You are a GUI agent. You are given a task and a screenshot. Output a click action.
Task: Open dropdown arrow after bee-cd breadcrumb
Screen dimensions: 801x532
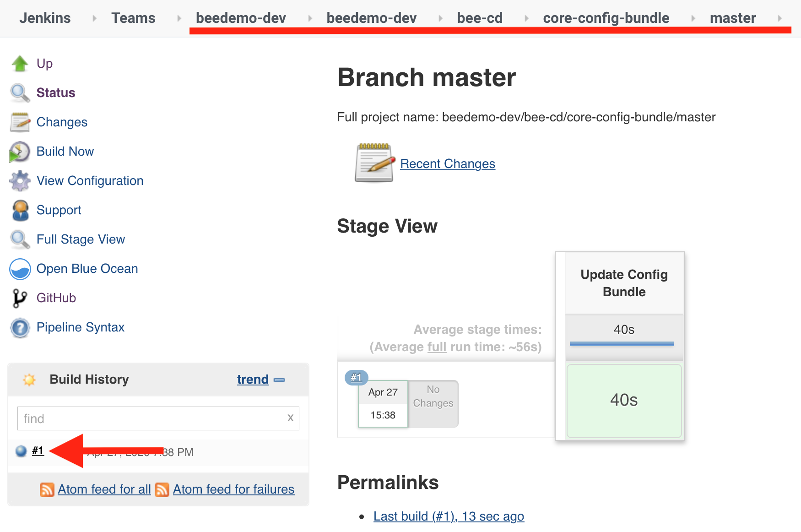tap(526, 18)
